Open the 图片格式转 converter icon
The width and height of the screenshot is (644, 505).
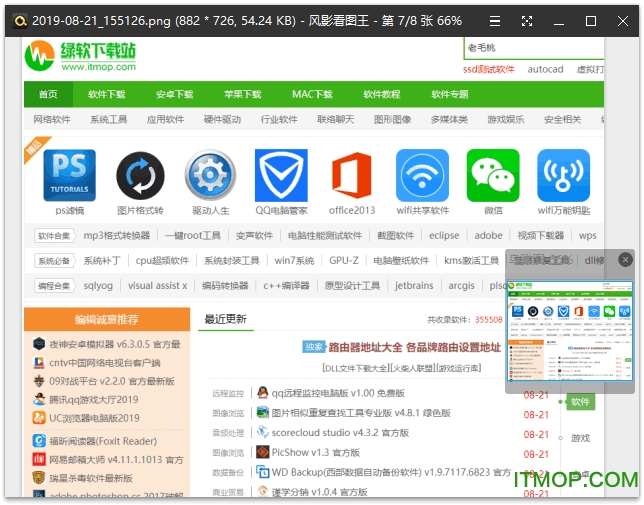point(140,175)
